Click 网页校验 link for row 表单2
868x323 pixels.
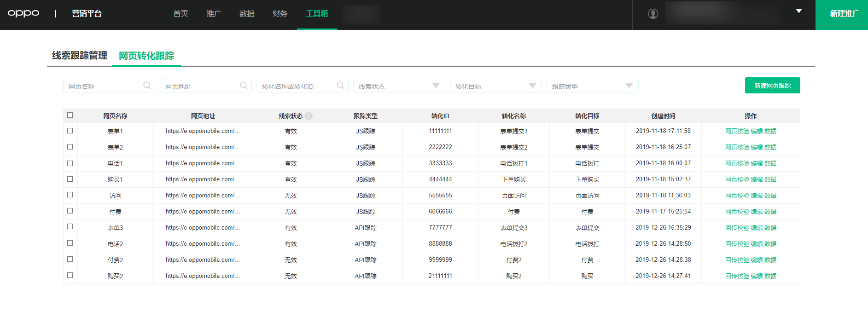[737, 147]
